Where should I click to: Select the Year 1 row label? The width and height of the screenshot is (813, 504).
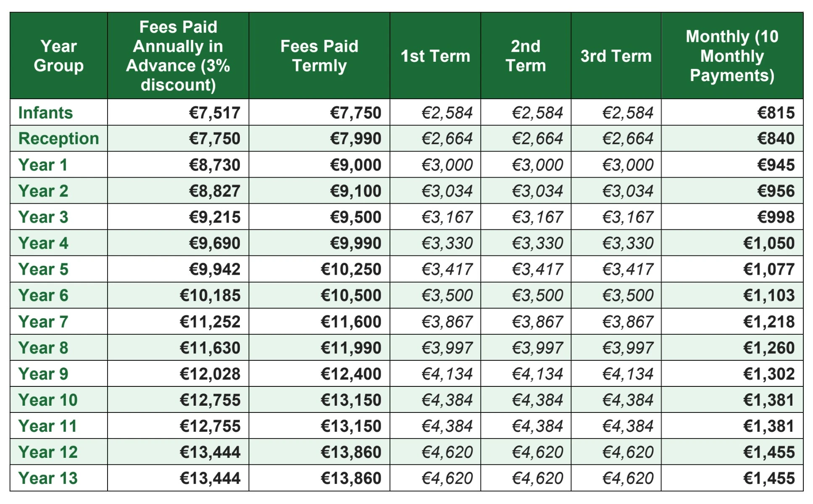[x=43, y=165]
